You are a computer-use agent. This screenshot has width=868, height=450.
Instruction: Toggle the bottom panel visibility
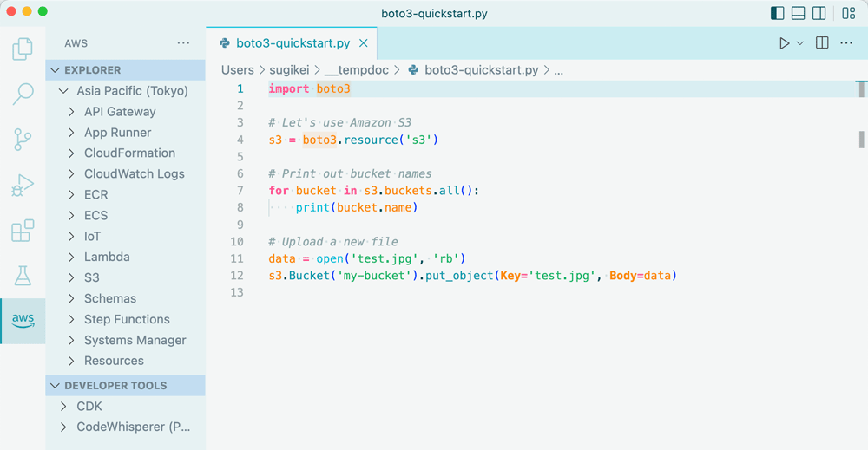tap(798, 13)
